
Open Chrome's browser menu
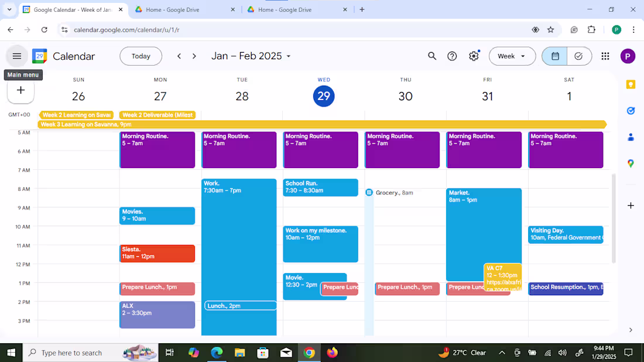pos(634,29)
